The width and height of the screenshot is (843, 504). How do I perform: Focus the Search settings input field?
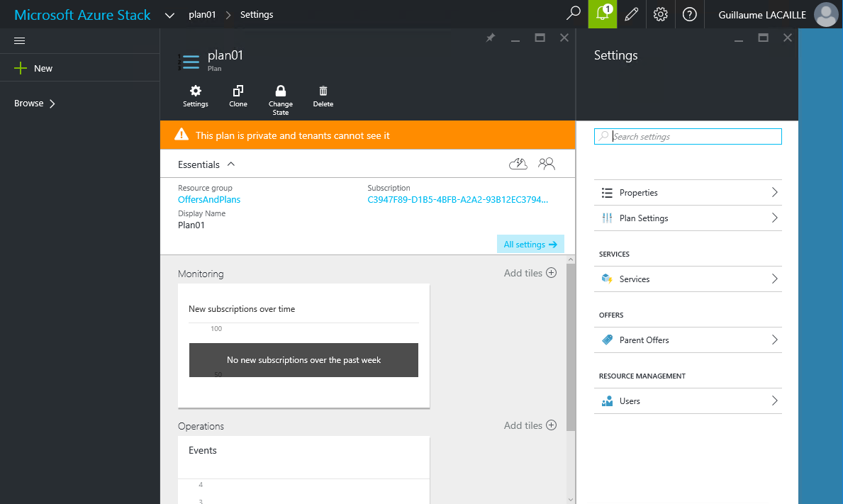click(x=688, y=137)
